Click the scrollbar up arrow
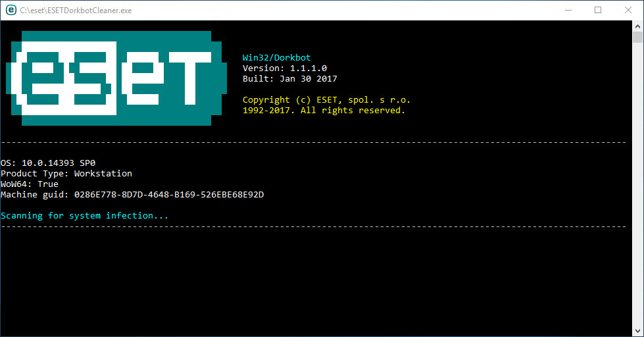644x337 pixels. coord(637,26)
